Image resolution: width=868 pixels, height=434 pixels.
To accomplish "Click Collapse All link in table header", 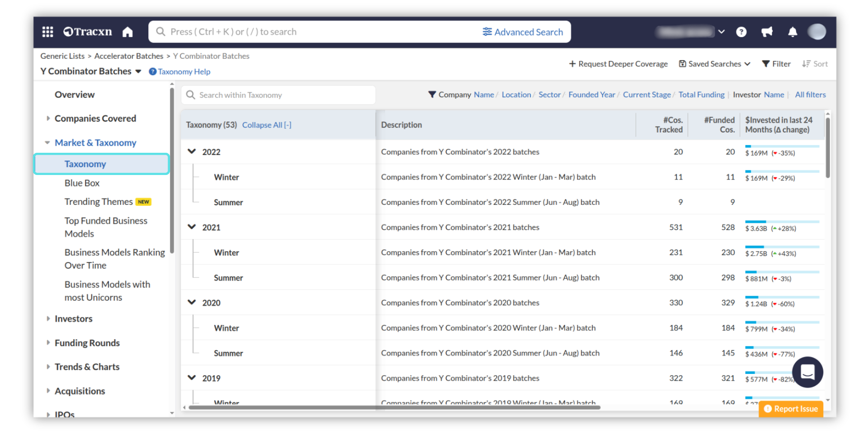I will (x=266, y=125).
